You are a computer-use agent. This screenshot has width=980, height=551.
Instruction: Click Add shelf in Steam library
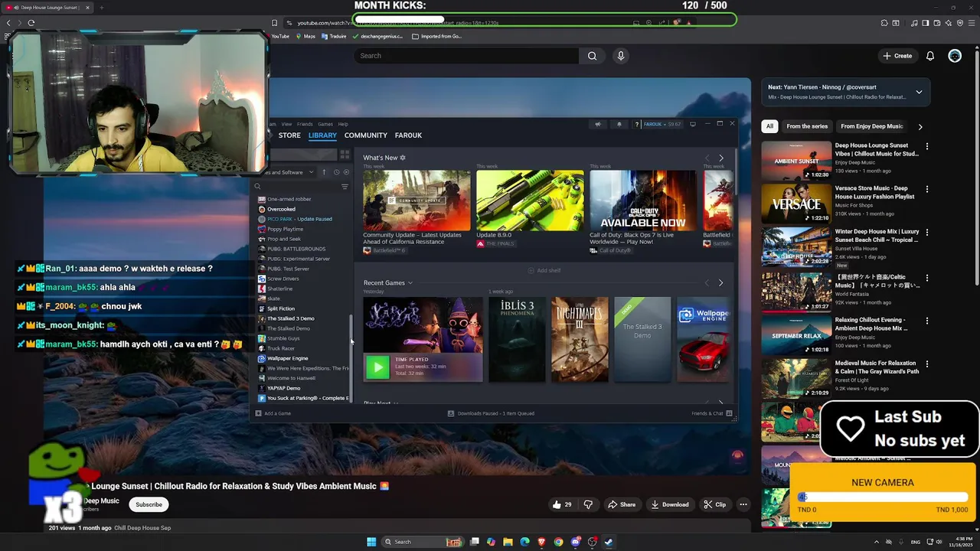[x=544, y=270]
